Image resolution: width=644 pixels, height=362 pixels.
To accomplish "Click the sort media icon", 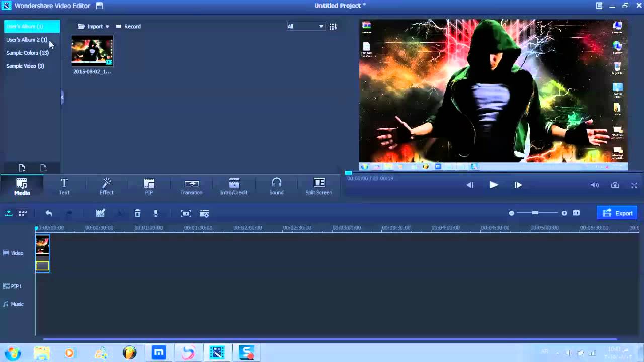I will (333, 26).
